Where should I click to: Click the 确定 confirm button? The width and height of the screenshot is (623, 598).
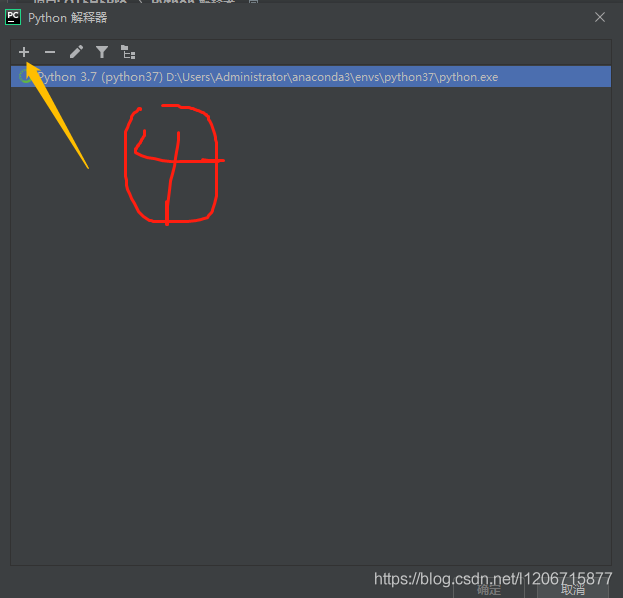click(x=489, y=590)
